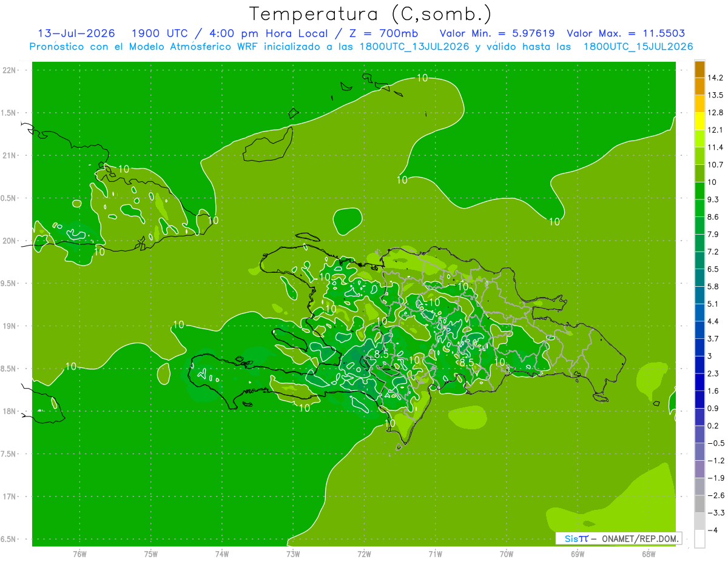Click the '11.4' colorbar label

715,147
